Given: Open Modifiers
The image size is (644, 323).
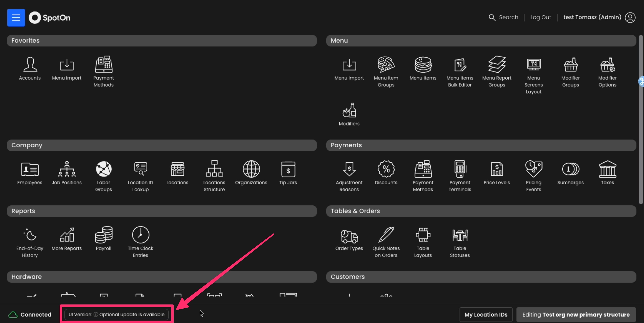Looking at the screenshot, I should point(349,114).
